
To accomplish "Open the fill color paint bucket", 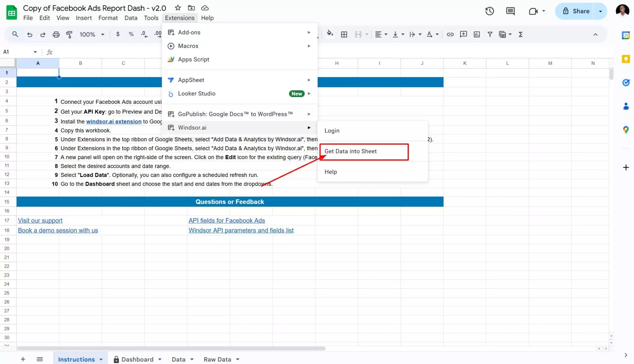I will click(330, 34).
